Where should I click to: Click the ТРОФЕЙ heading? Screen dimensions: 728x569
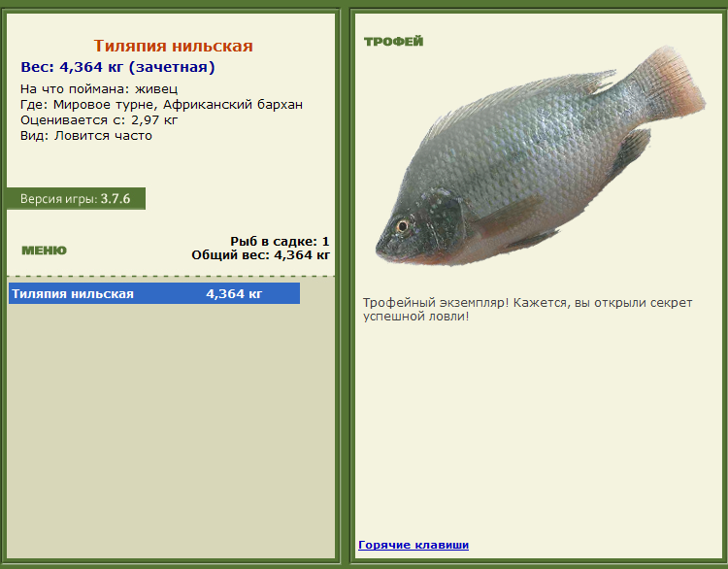point(394,42)
